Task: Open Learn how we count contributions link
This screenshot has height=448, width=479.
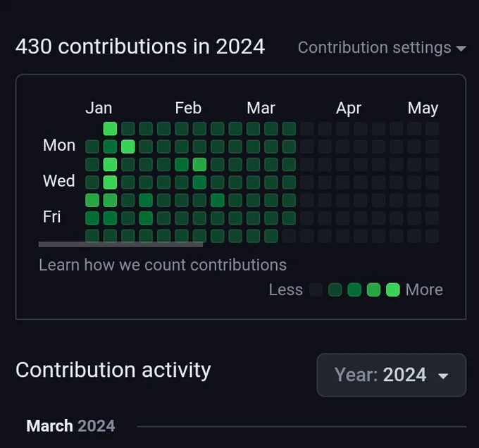Action: [163, 265]
